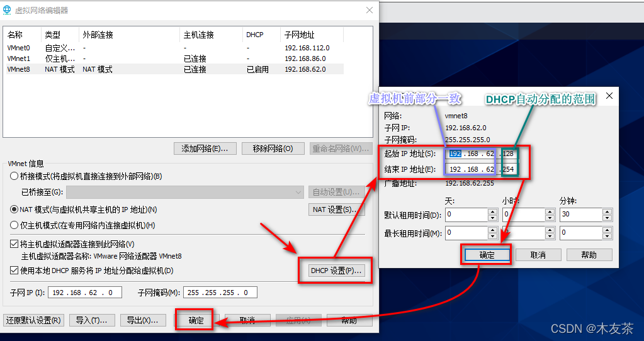Viewport: 644px width, 341px height.
Task: Click 最长租用时间 minutes field
Action: 581,233
